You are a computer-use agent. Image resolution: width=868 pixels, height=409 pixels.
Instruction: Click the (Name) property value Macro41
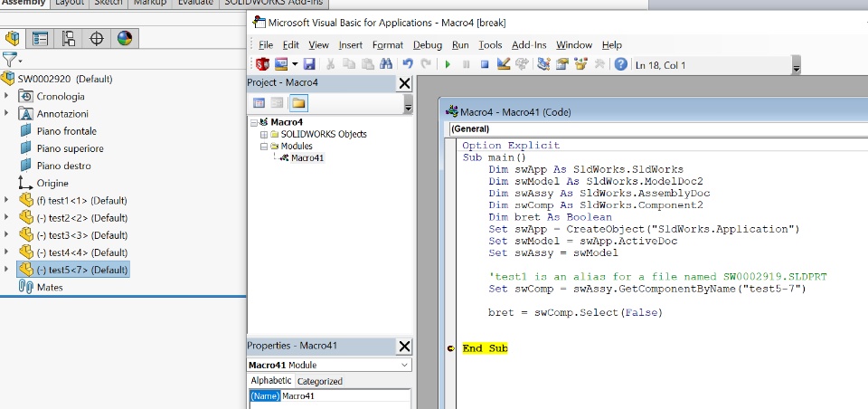(345, 396)
